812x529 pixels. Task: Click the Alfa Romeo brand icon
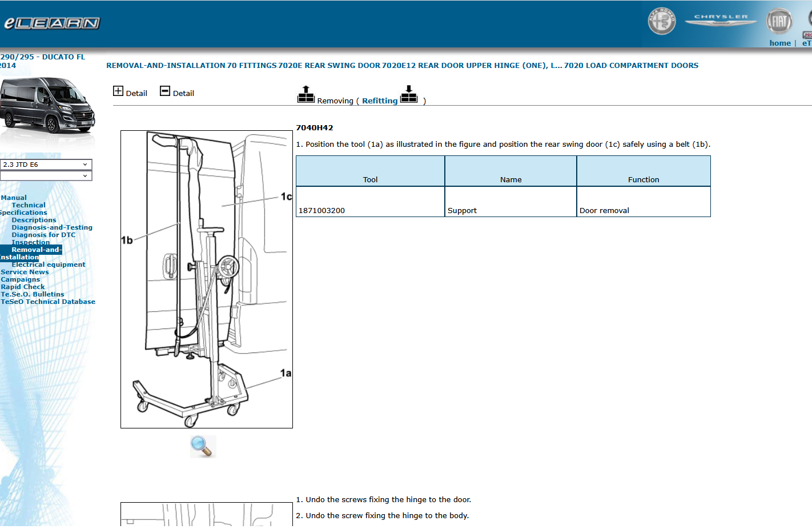click(661, 22)
